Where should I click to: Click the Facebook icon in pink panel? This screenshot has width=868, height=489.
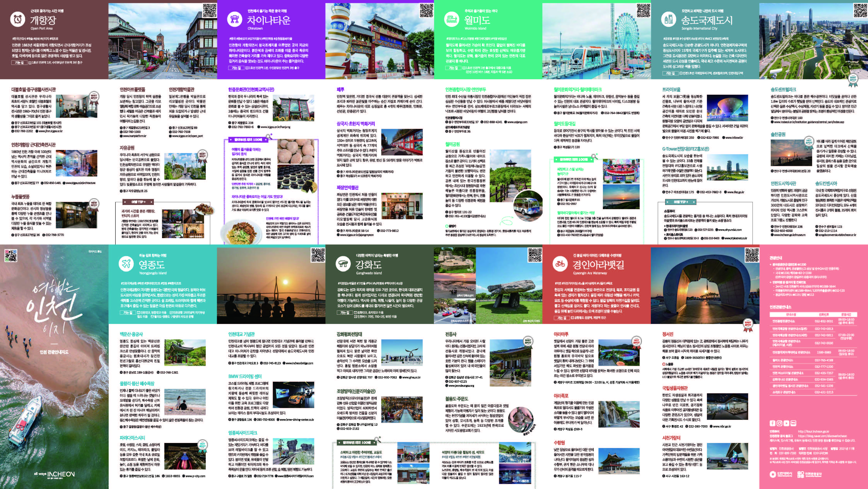pyautogui.click(x=772, y=423)
